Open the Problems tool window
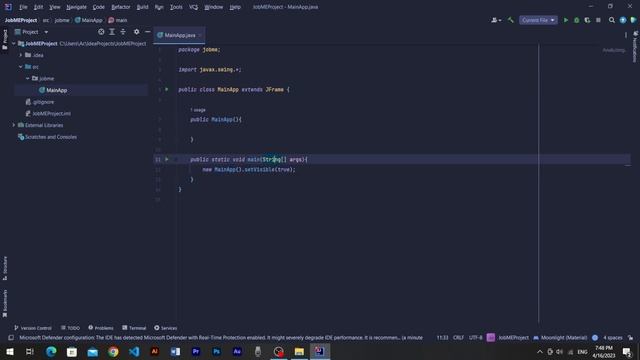Viewport: 640px width, 360px height. point(101,328)
